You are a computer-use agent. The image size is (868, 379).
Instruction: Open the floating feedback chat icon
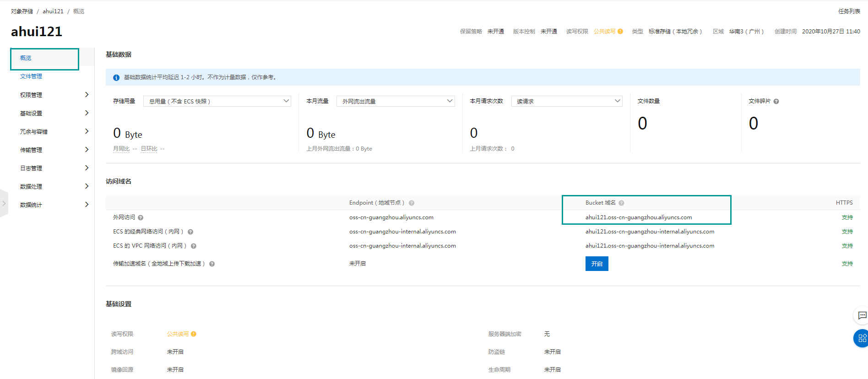(x=862, y=315)
